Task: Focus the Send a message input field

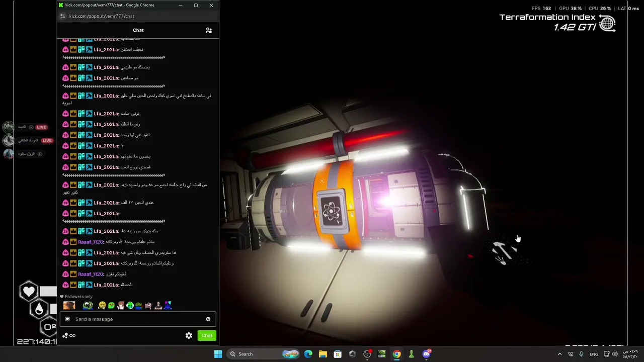Action: (x=138, y=319)
